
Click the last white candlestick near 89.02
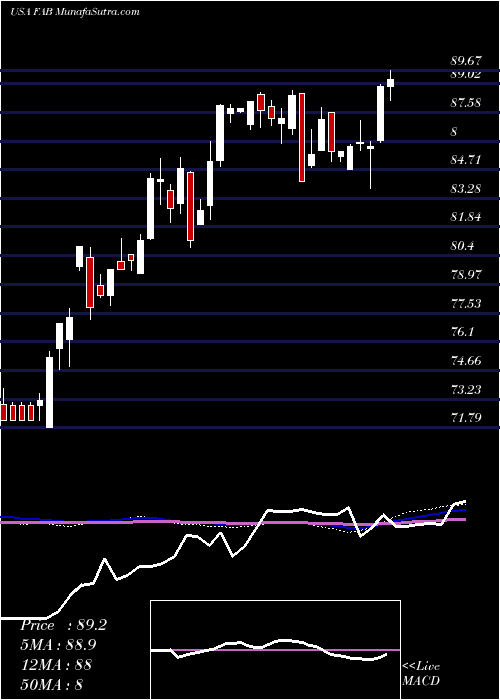(391, 83)
